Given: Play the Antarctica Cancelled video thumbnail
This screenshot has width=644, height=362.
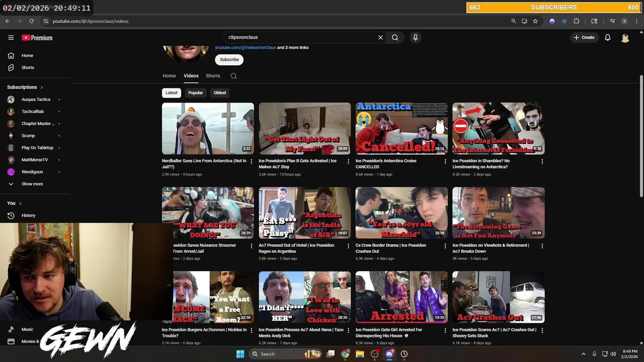Looking at the screenshot, I should [401, 128].
